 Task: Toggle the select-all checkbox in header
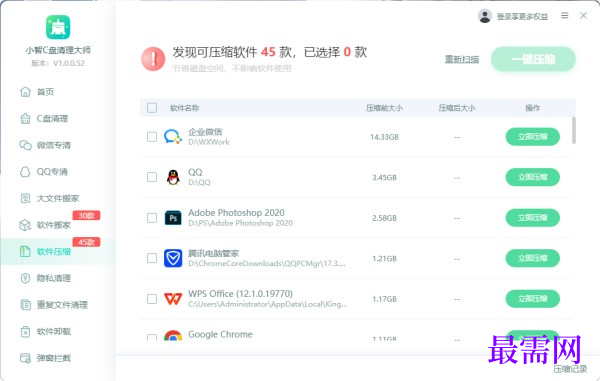click(152, 108)
